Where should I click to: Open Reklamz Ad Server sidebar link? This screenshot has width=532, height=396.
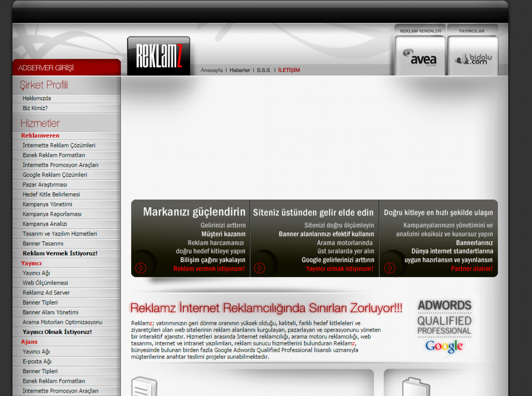click(46, 293)
